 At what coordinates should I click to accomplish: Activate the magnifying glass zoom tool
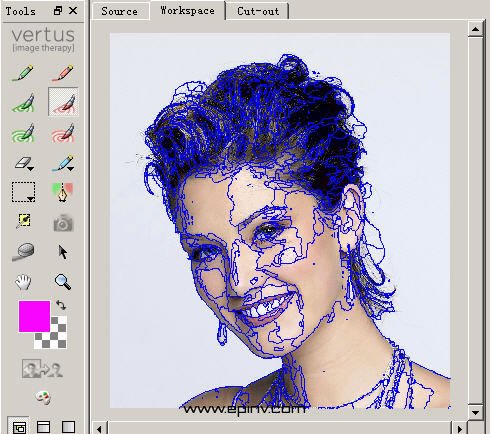point(63,282)
